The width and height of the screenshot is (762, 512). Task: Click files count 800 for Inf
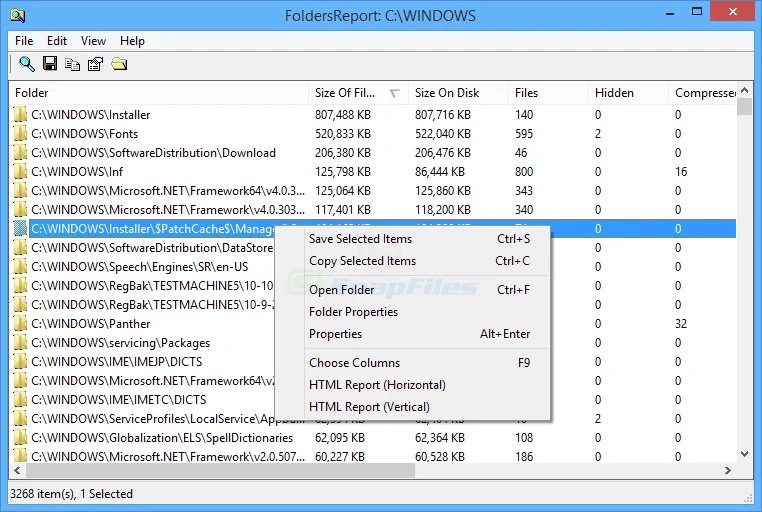524,171
